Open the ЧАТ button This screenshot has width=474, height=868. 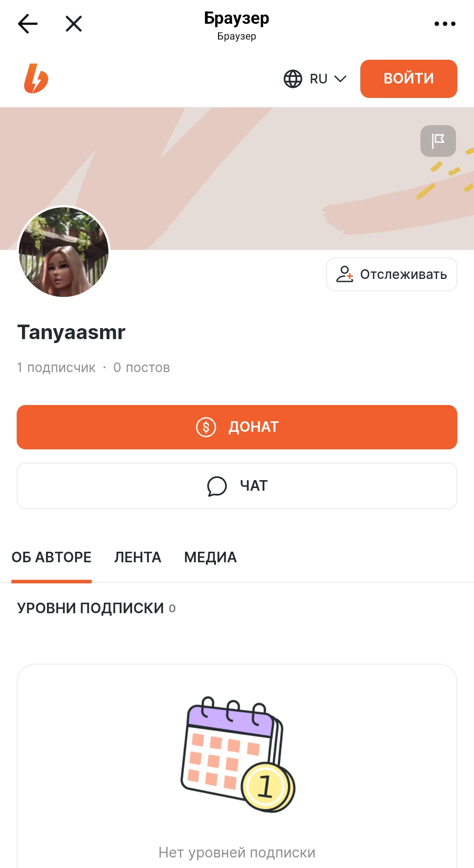[237, 486]
